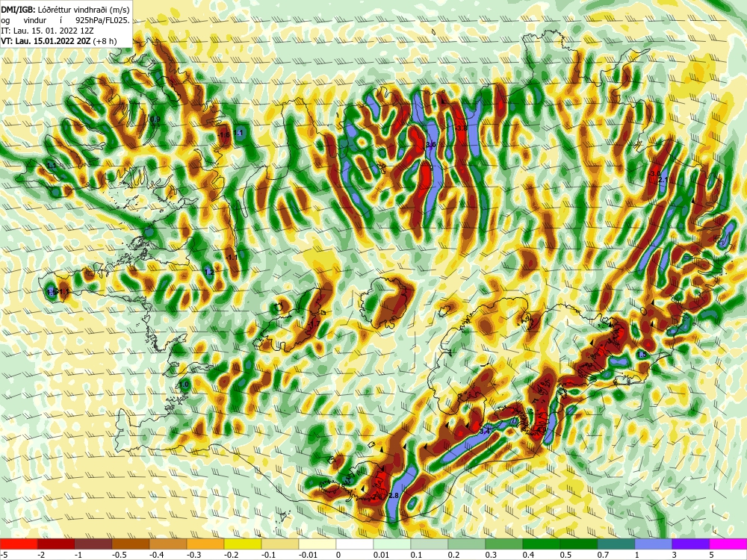Screen dimensions: 747x560
Task: Pick the teal swatch between 0.7 and 1
Action: pos(616,544)
